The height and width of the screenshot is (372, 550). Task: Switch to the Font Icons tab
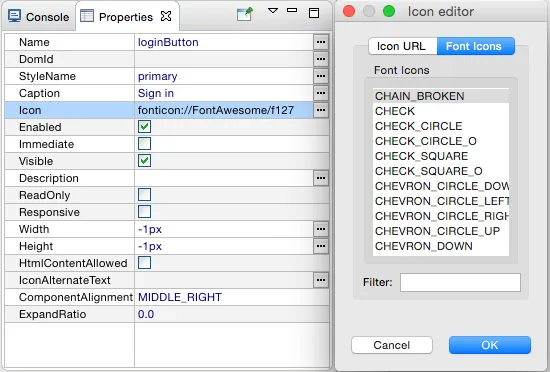pos(476,46)
